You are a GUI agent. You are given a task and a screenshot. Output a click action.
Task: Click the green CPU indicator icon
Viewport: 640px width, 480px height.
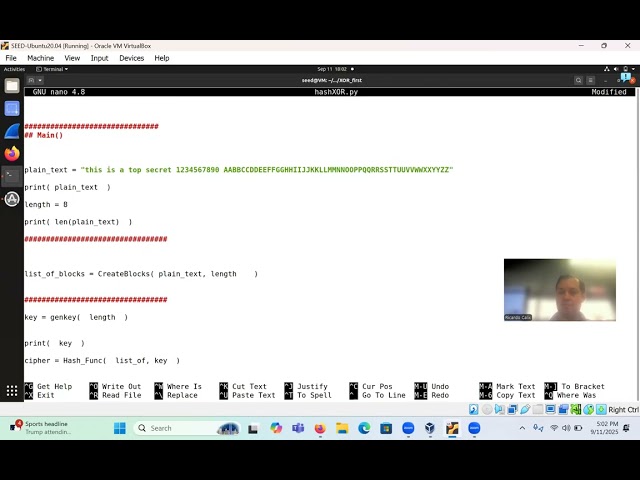(576, 409)
